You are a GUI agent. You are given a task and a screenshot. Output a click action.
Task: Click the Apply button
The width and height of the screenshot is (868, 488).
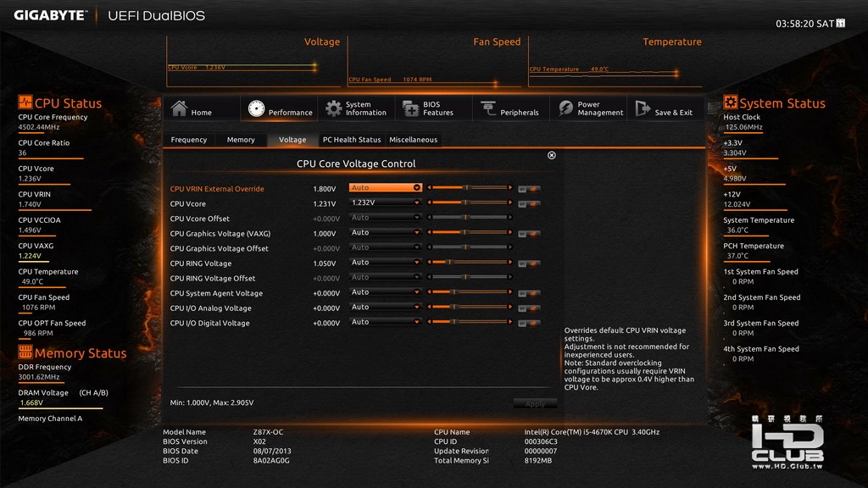(x=535, y=404)
